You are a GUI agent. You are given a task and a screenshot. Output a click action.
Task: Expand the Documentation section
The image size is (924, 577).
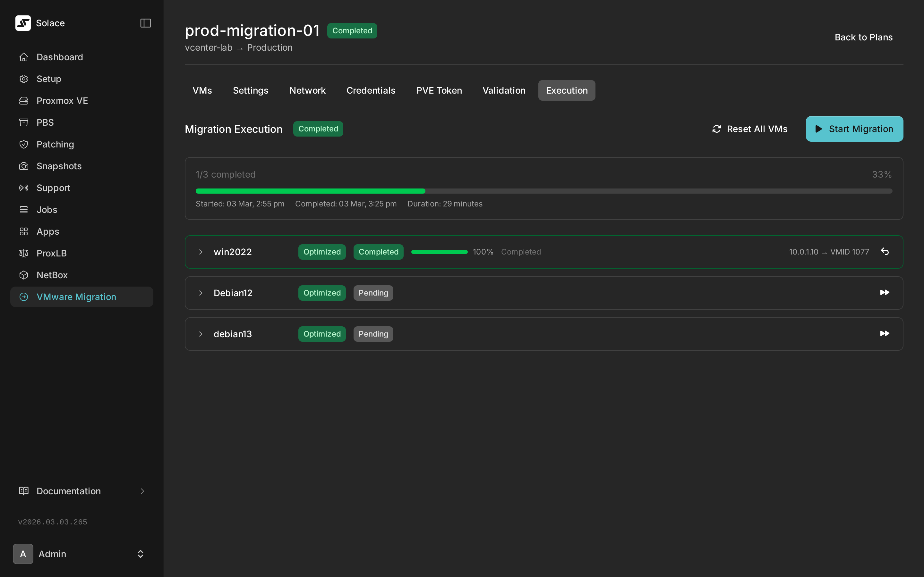point(68,491)
